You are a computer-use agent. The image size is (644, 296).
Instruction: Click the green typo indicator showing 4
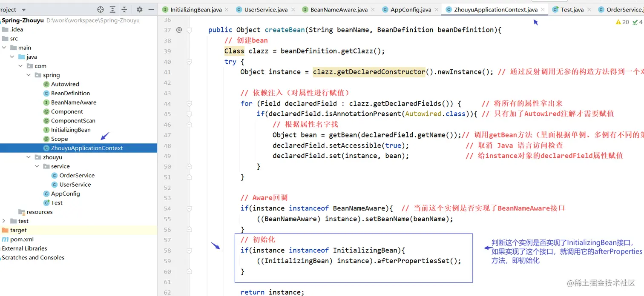pos(638,22)
